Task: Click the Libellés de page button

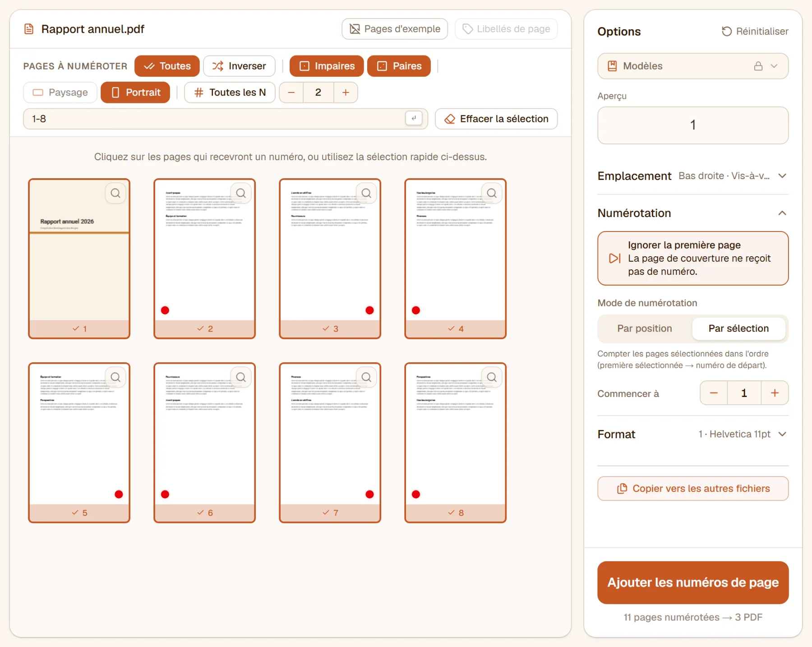Action: click(506, 29)
